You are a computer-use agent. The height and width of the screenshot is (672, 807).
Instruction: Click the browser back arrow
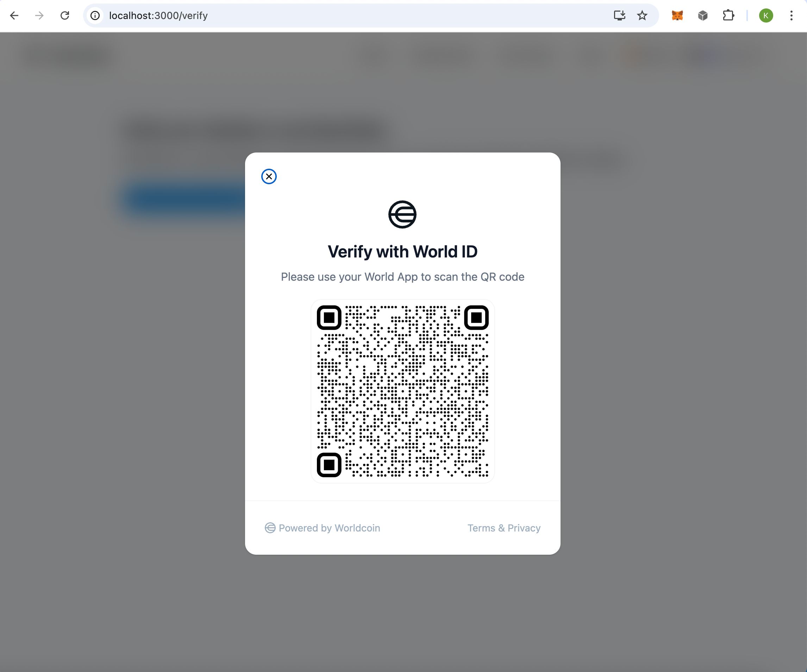pyautogui.click(x=14, y=15)
